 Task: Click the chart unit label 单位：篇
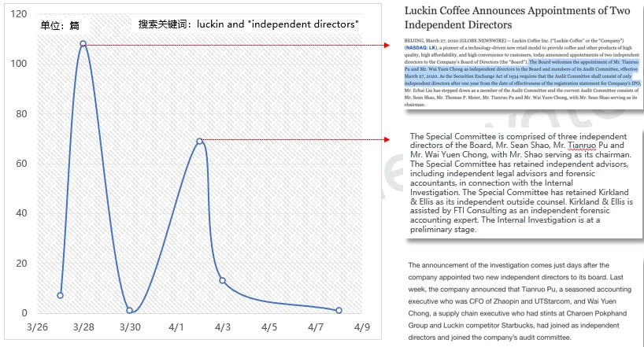click(x=60, y=25)
